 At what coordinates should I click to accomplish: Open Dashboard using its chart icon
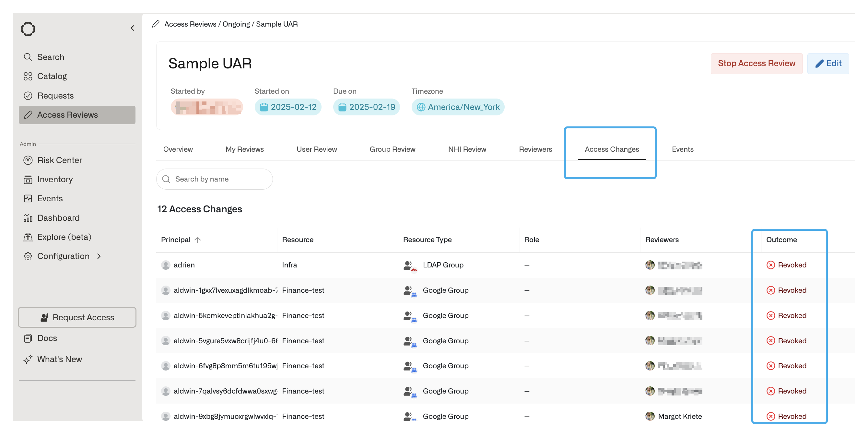tap(28, 218)
